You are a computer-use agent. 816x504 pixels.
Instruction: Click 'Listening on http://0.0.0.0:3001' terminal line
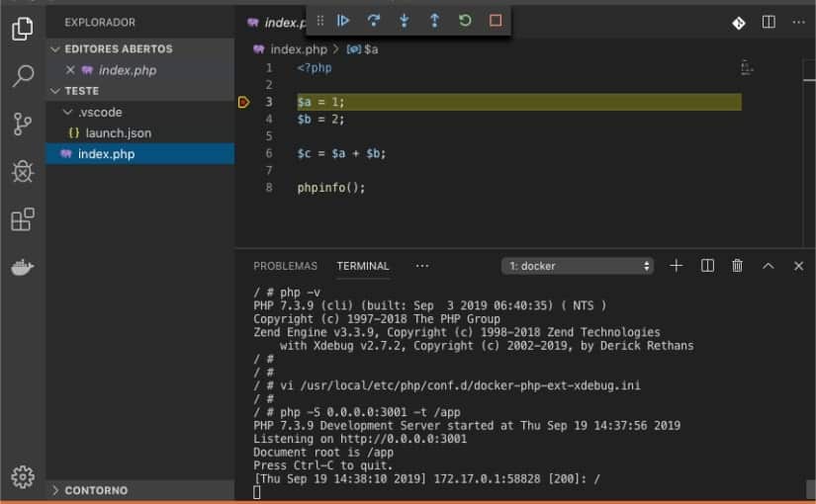pyautogui.click(x=360, y=439)
